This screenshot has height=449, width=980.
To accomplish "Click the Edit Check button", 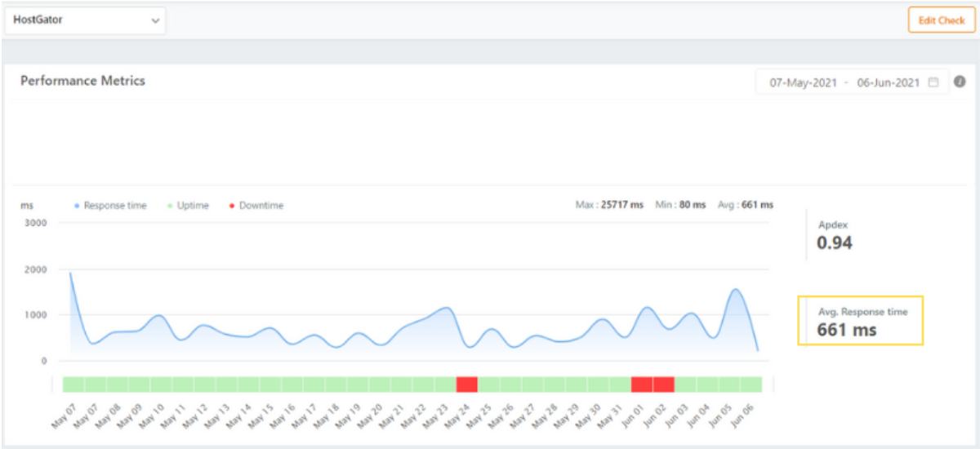I will (941, 20).
